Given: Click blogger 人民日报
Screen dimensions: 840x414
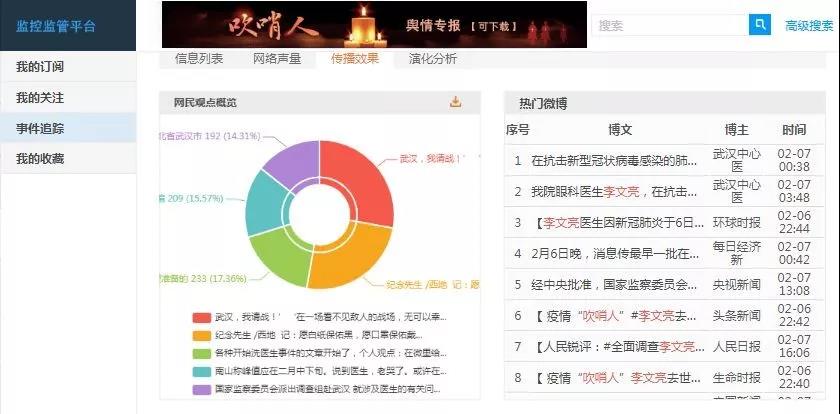Looking at the screenshot, I should coord(737,347).
